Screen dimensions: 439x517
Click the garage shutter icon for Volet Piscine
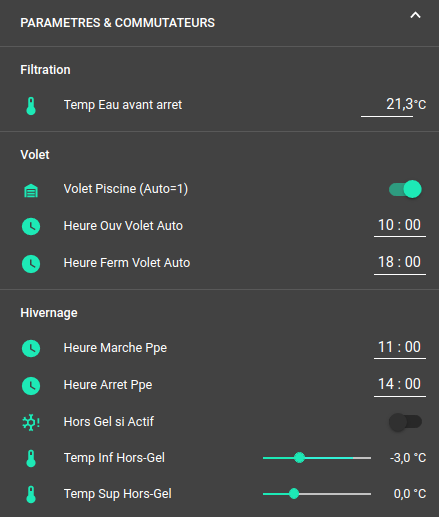tap(31, 191)
